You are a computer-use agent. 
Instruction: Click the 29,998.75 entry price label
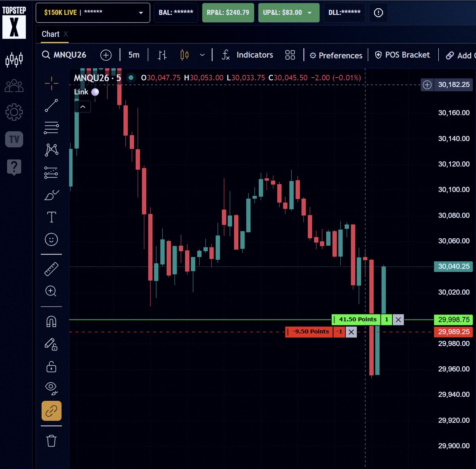pyautogui.click(x=453, y=320)
